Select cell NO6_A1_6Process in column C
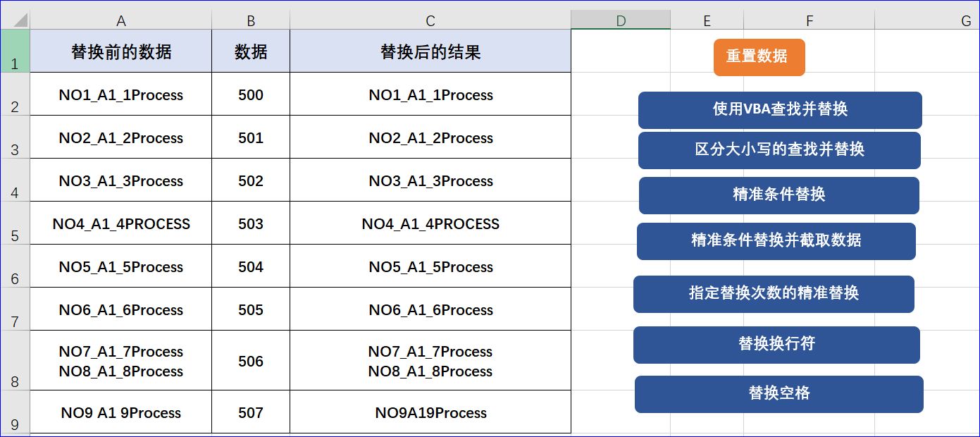This screenshot has width=980, height=437. tap(430, 309)
